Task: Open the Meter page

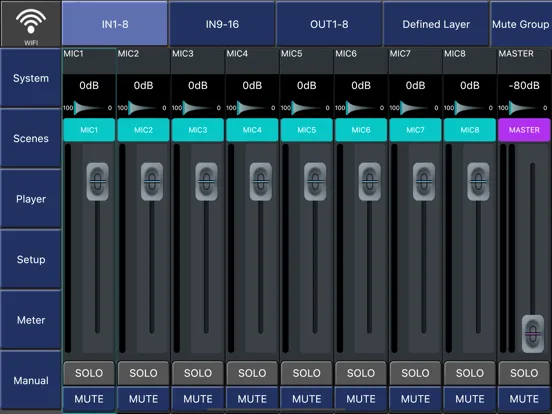Action: (x=31, y=320)
